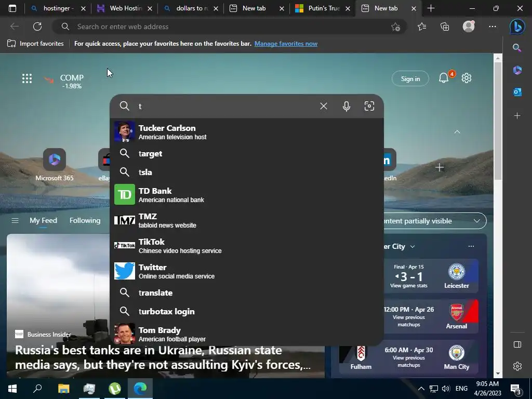Viewport: 532px width, 399px height.
Task: Click Import favorites button
Action: pyautogui.click(x=36, y=44)
